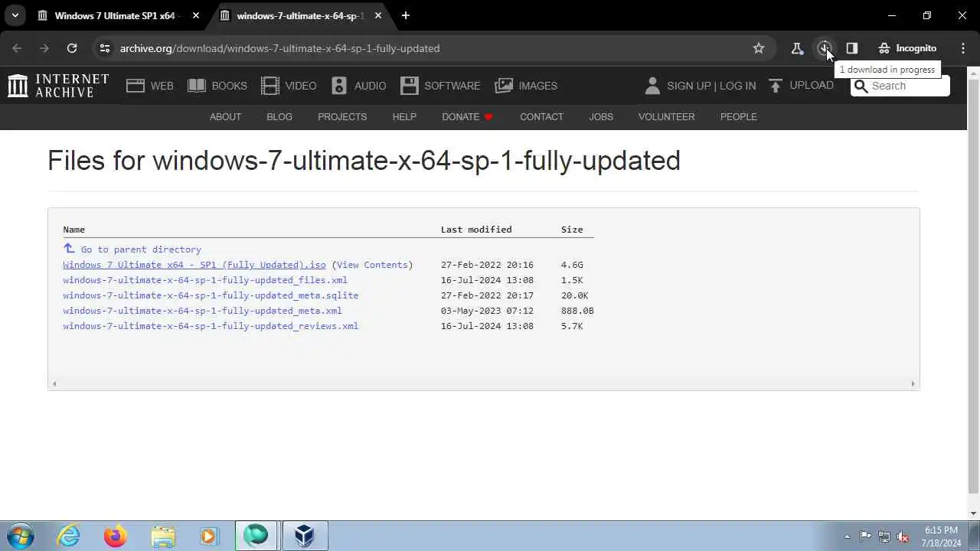Open fully-updated_meta.sqlite link
This screenshot has width=980, height=551.
click(x=211, y=295)
